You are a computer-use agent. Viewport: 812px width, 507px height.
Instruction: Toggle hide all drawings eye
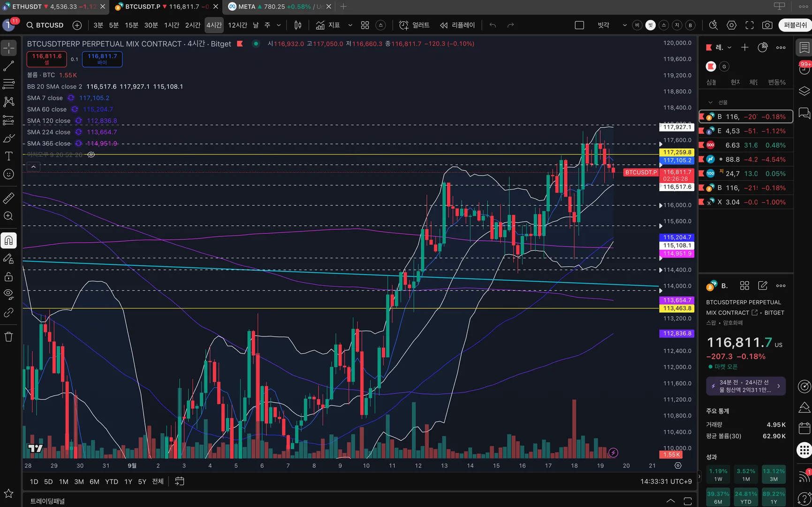click(x=9, y=294)
